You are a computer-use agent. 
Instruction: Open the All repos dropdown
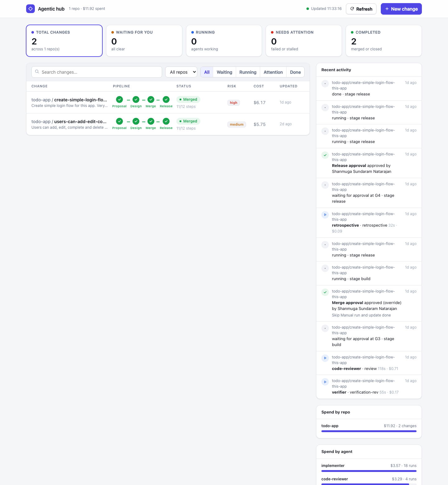181,72
